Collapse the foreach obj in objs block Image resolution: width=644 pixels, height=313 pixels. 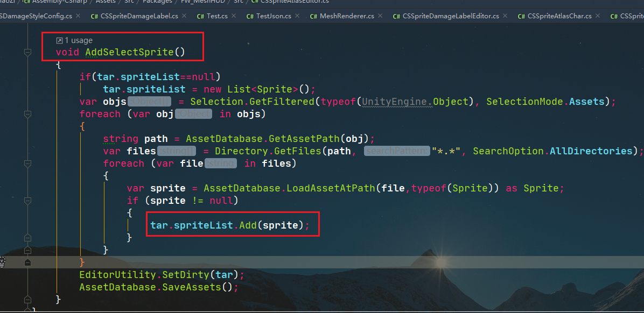pyautogui.click(x=27, y=114)
